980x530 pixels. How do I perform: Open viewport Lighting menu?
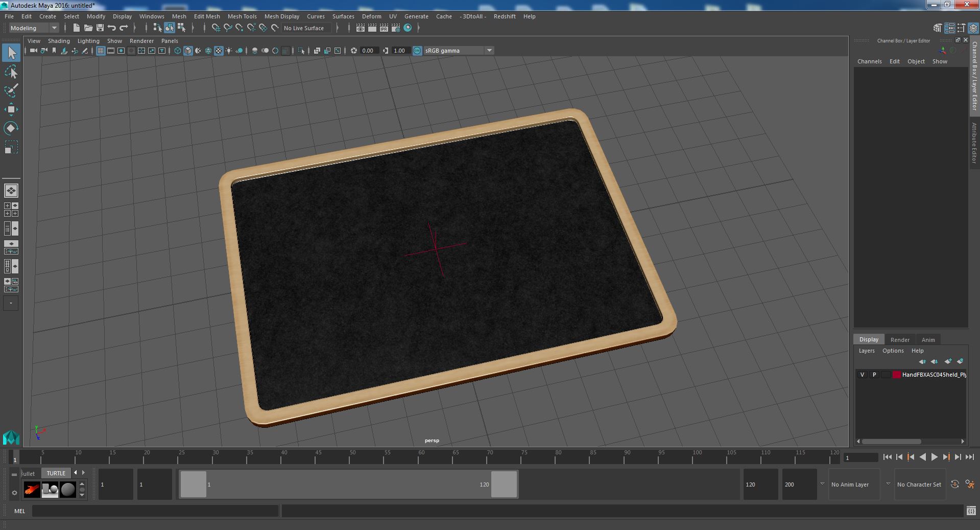88,41
